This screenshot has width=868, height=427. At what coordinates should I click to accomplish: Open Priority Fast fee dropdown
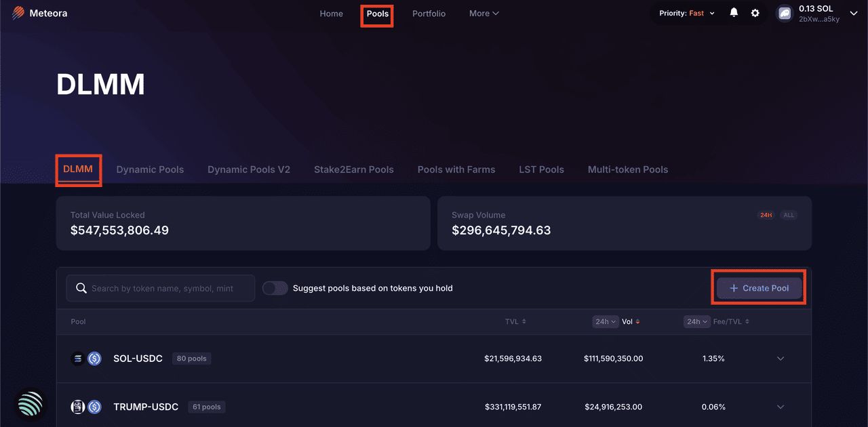click(687, 14)
